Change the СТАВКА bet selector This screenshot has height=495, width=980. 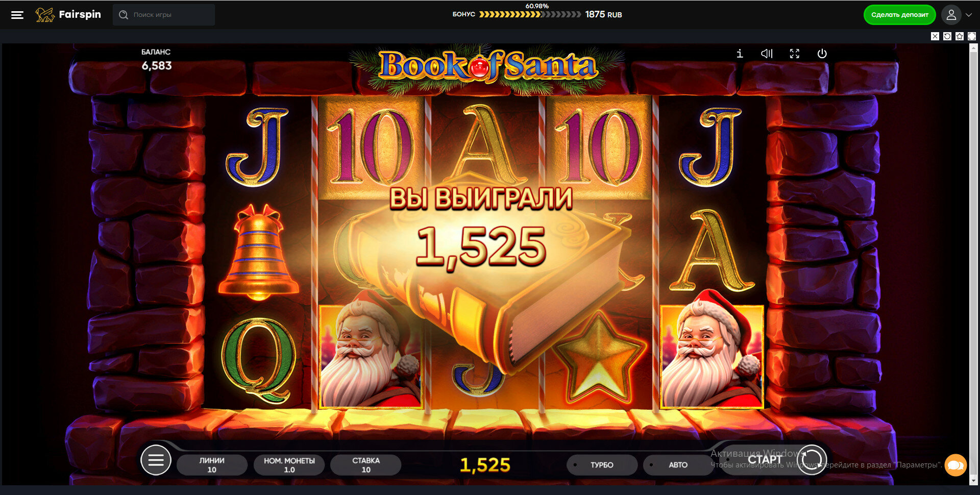click(366, 465)
